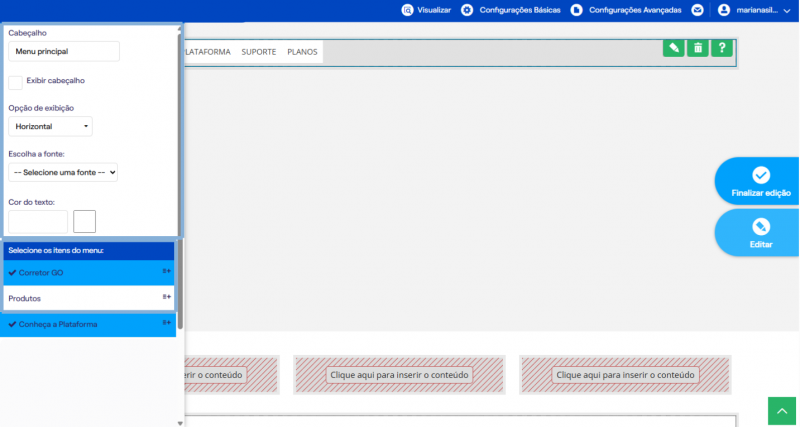Viewport: 800px width, 427px height.
Task: Click the Configurações Avançadas page icon
Action: click(x=577, y=10)
